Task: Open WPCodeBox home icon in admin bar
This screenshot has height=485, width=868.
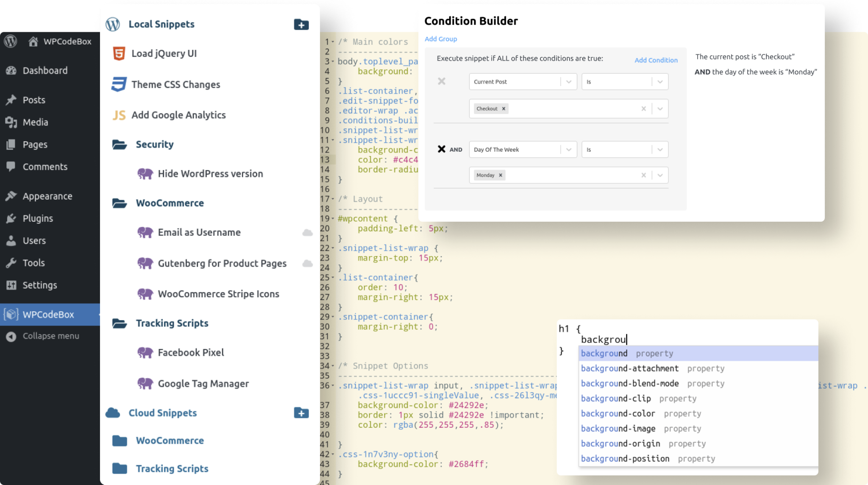Action: coord(33,42)
